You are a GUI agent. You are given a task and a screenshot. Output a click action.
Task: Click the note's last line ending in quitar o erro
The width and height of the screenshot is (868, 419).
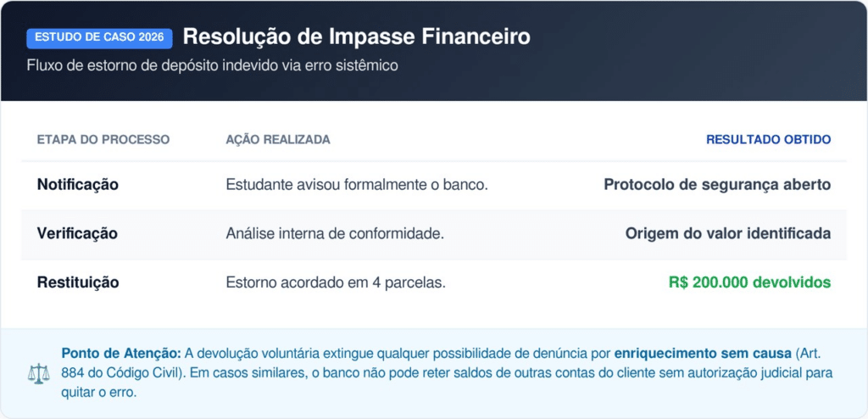point(98,393)
